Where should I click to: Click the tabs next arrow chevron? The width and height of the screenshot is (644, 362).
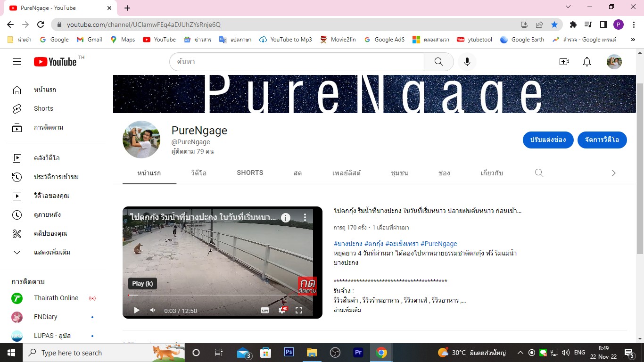coord(613,173)
